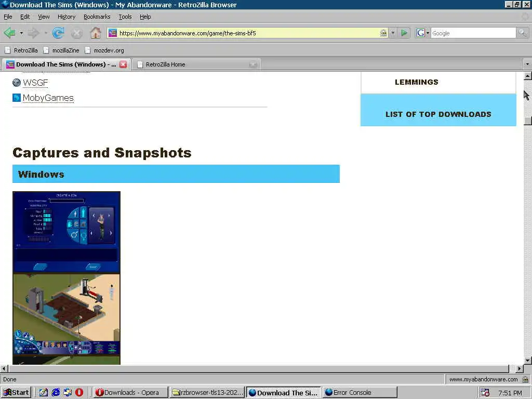Click the 7:51 PM tray clock
532x399 pixels.
pyautogui.click(x=510, y=393)
